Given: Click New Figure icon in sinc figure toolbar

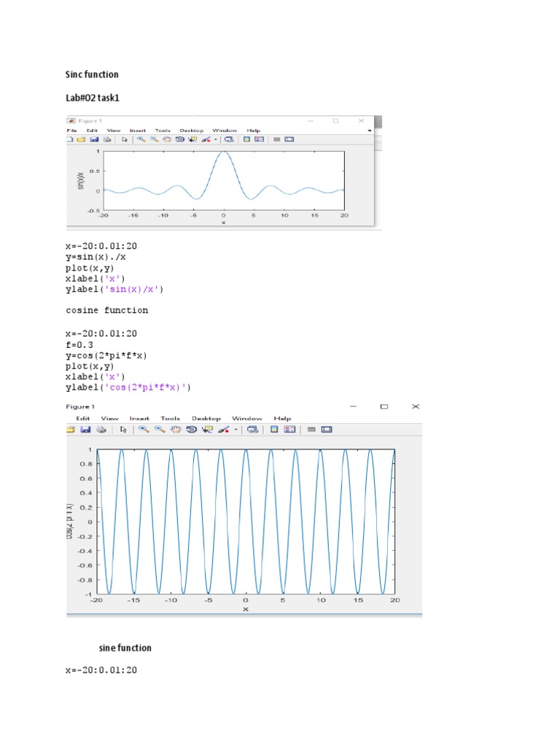Looking at the screenshot, I should click(69, 139).
